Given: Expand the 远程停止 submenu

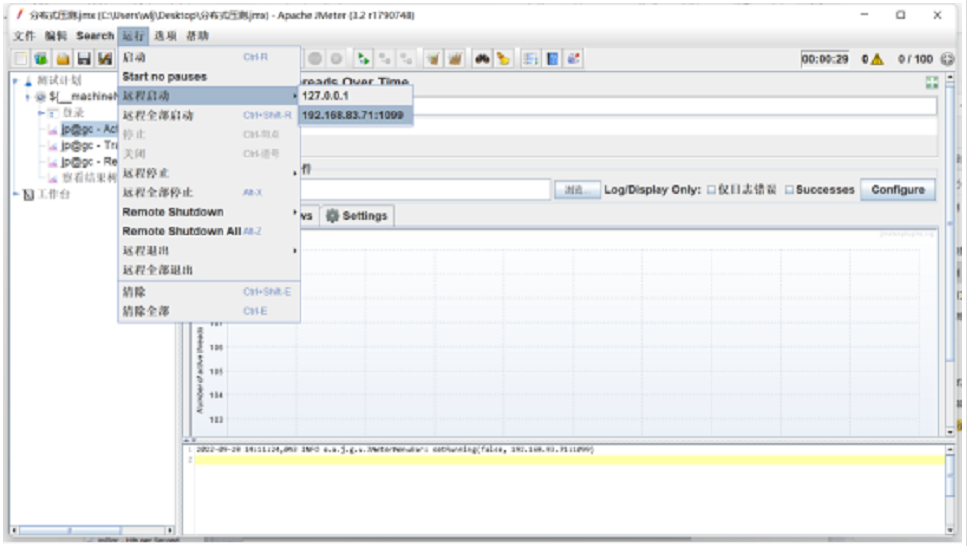Looking at the screenshot, I should click(x=208, y=173).
